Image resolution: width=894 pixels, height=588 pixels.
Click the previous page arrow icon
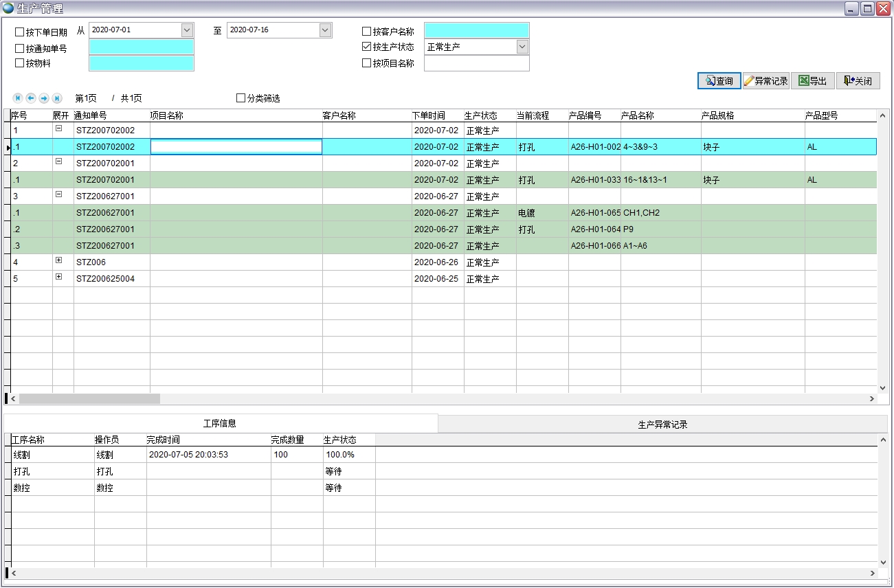pos(31,98)
